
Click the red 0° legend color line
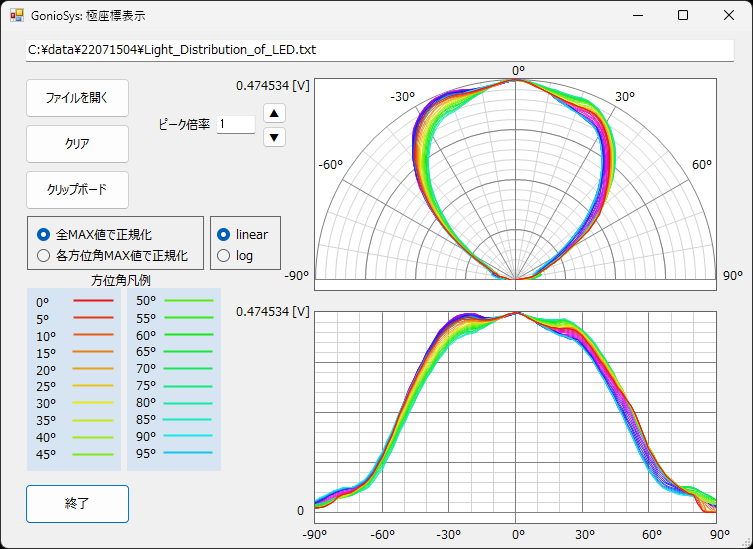[x=93, y=299]
